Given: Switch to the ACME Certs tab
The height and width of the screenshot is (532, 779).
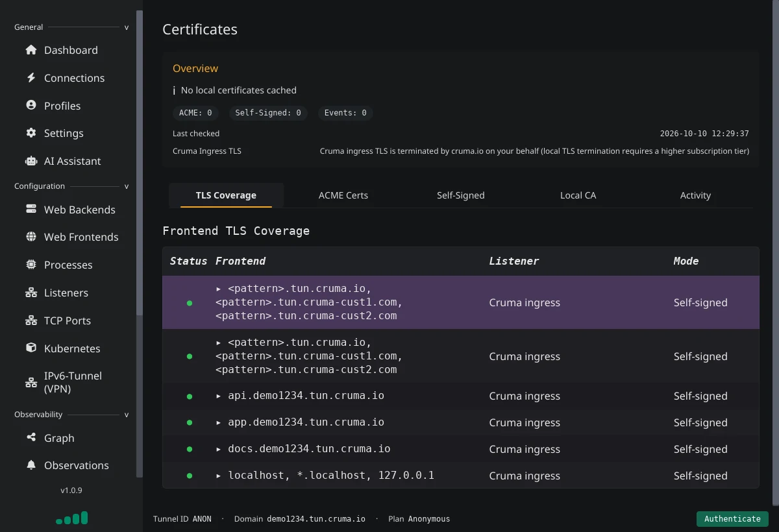Looking at the screenshot, I should coord(343,195).
